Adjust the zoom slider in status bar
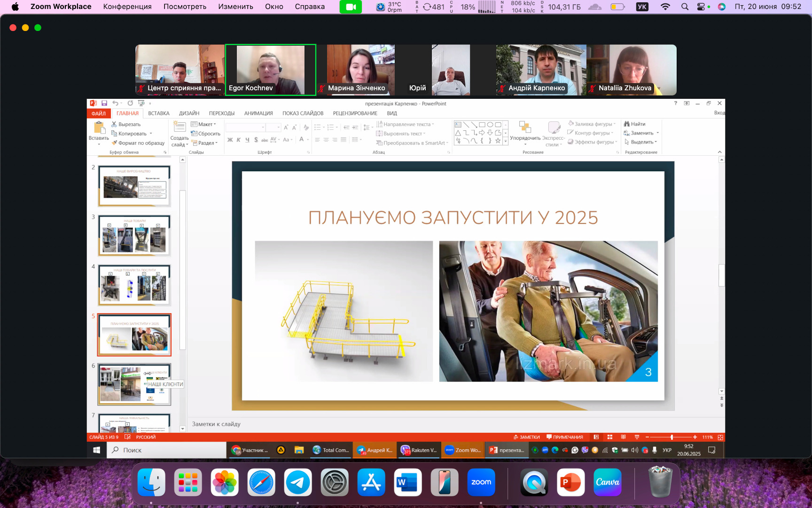The image size is (812, 508). tap(671, 437)
